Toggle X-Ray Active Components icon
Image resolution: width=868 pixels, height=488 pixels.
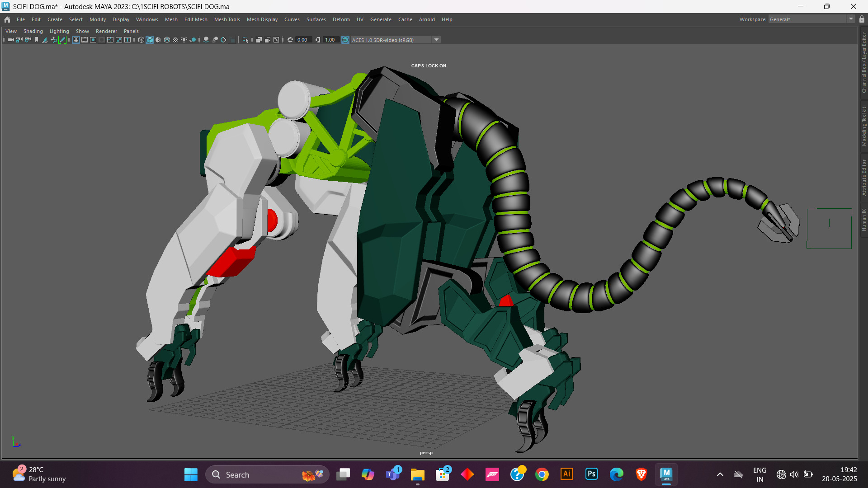(268, 40)
